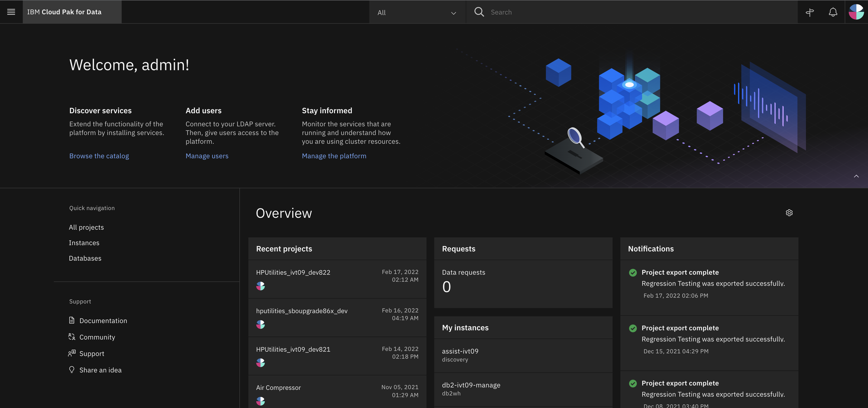The width and height of the screenshot is (868, 408).
Task: Click the Manage users button
Action: [x=207, y=156]
